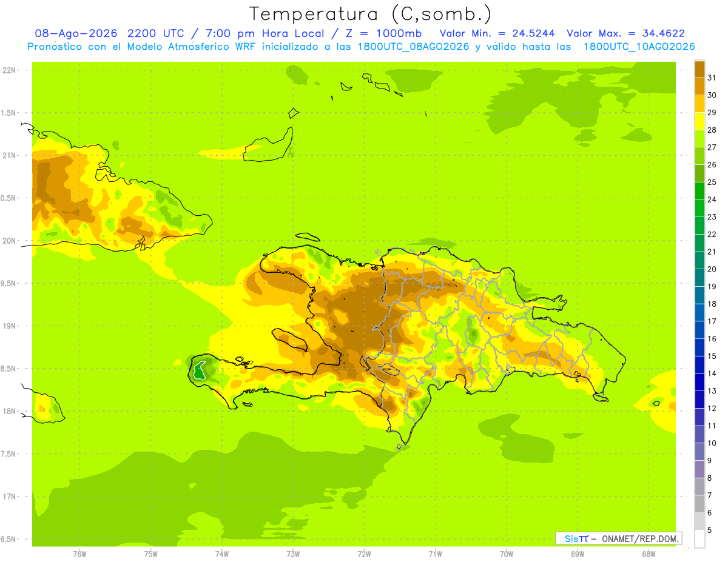The width and height of the screenshot is (728, 562).
Task: Click the 'SisTT - ONAMET/REP.DOM.' logo box
Action: pyautogui.click(x=618, y=538)
